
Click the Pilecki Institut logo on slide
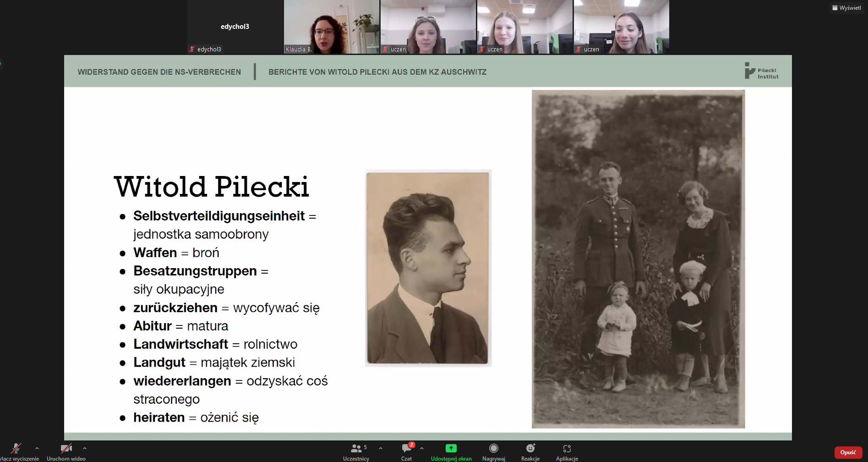761,71
